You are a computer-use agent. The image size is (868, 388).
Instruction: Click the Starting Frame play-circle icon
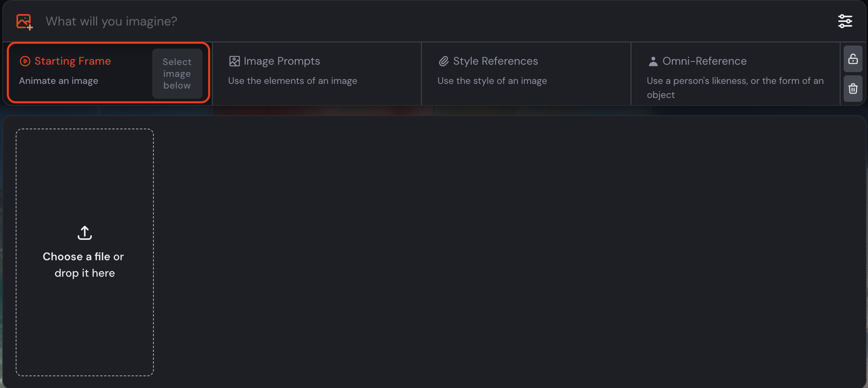25,61
